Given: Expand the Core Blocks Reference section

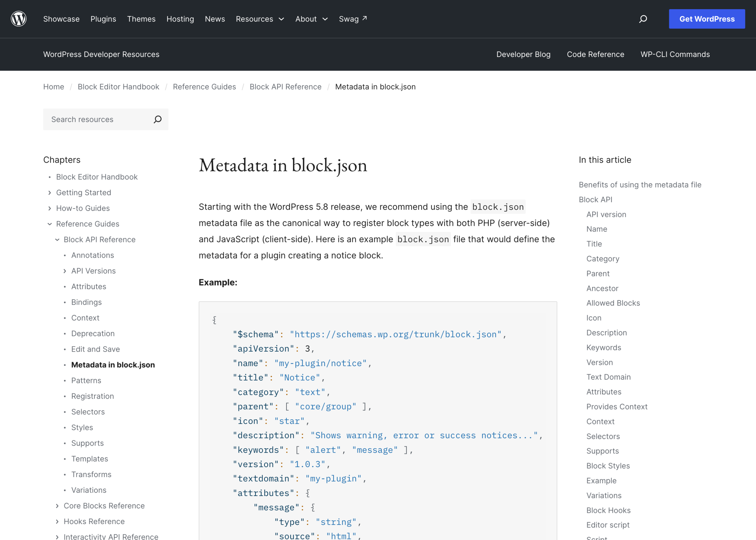Looking at the screenshot, I should (x=57, y=506).
